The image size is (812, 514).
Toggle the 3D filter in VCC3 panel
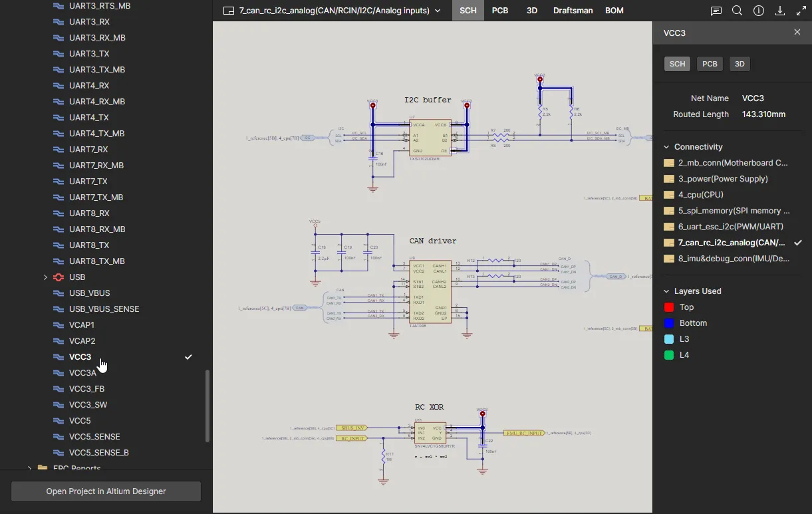click(x=740, y=64)
